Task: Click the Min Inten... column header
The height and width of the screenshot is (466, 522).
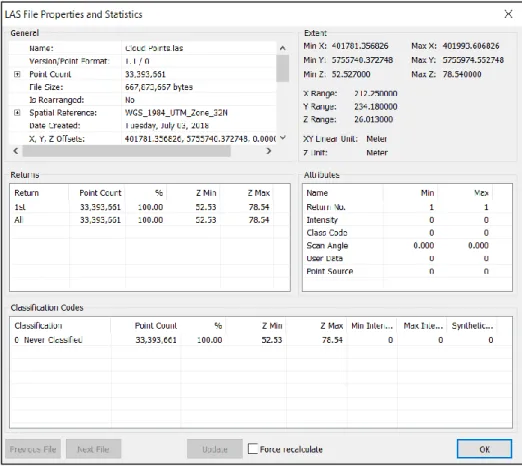Action: point(372,326)
